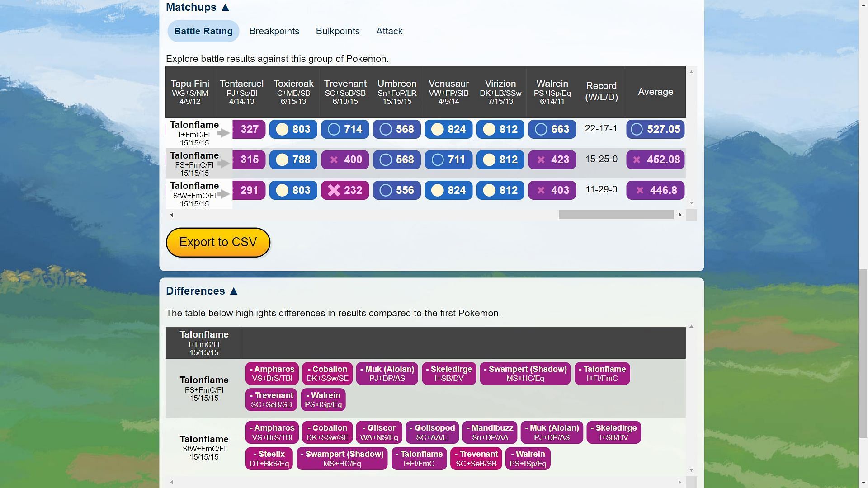Switch to the Bulkpoints tab
868x488 pixels.
click(338, 31)
